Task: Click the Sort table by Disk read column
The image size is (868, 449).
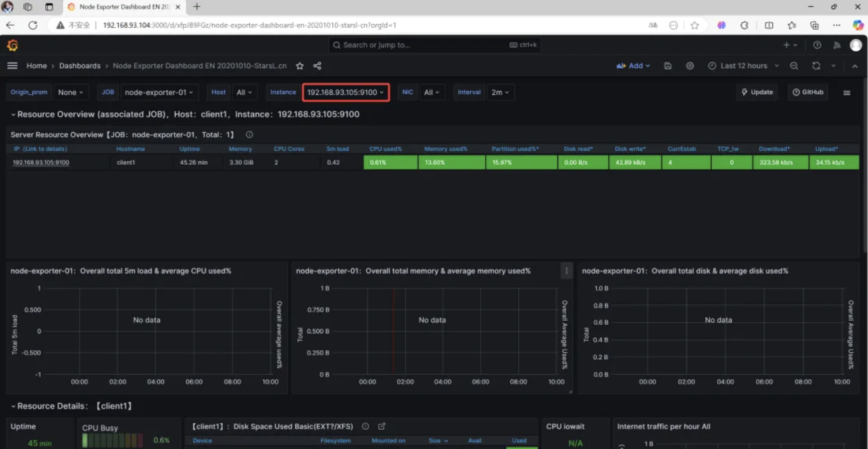Action: (x=578, y=149)
